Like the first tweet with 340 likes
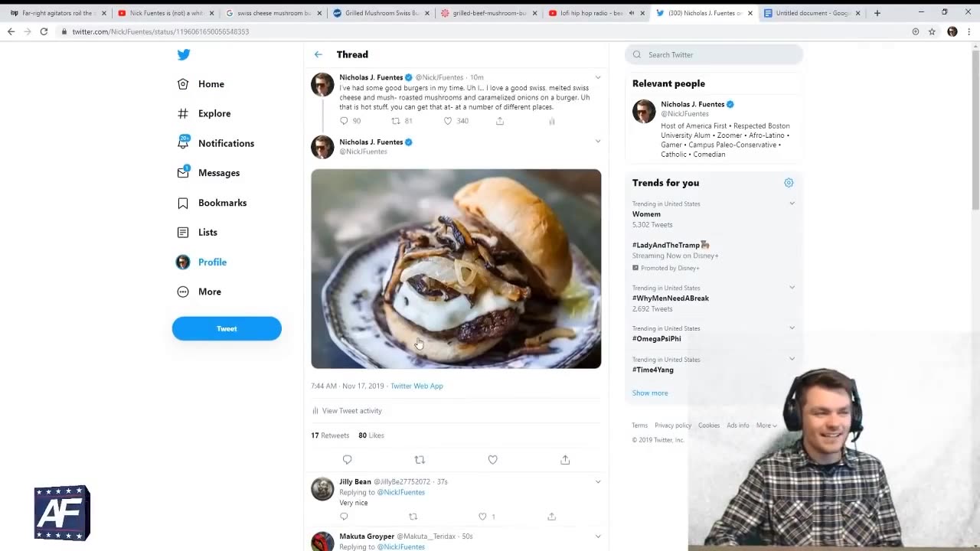Viewport: 980px width, 551px height. [448, 121]
